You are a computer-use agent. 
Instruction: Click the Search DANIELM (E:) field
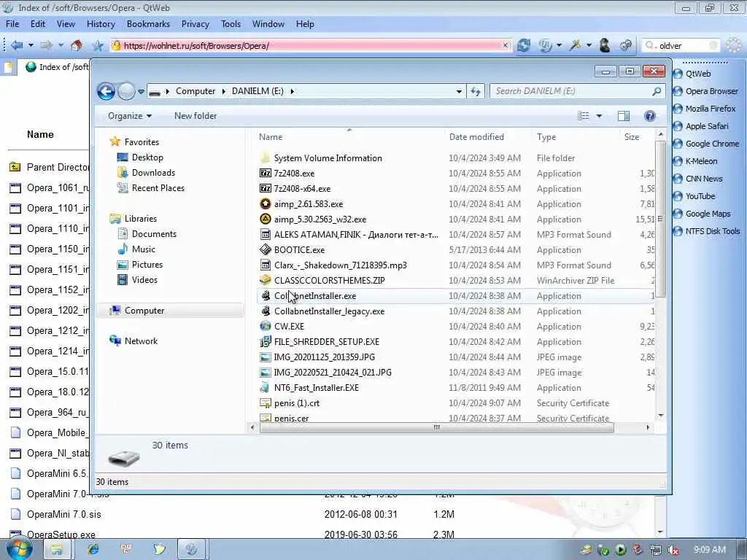pyautogui.click(x=572, y=91)
